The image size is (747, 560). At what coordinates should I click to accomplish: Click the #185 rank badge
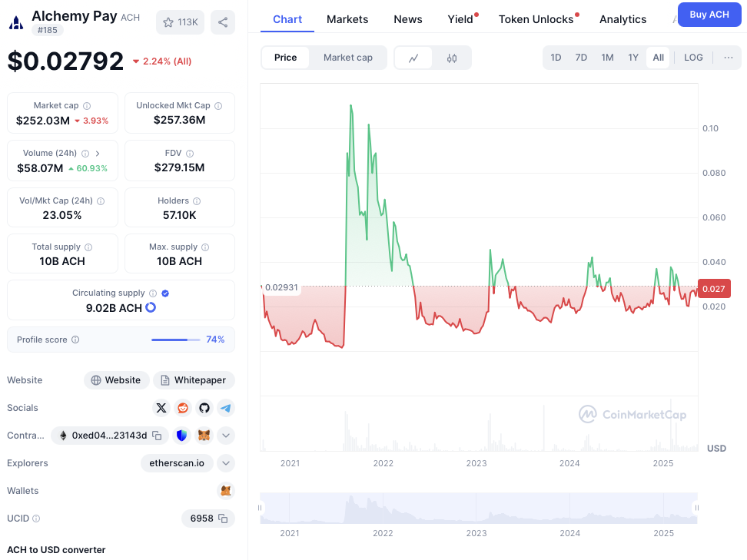(48, 30)
